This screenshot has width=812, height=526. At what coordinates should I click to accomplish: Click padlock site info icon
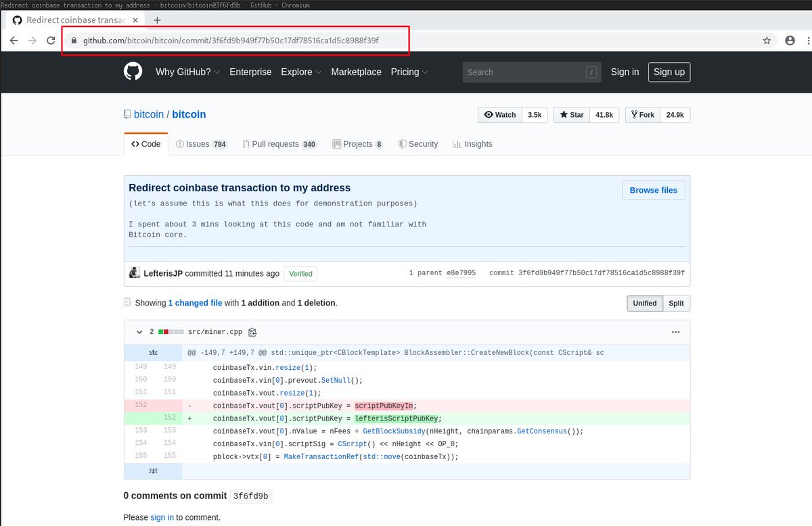coord(74,41)
